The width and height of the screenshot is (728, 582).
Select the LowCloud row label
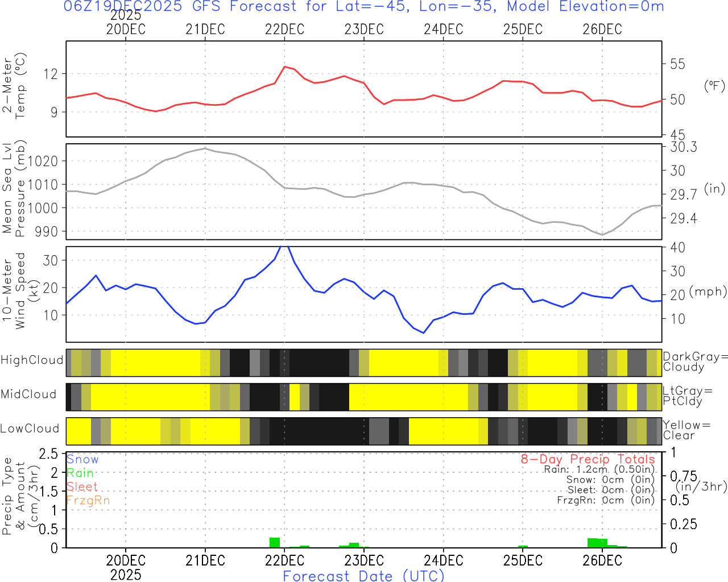30,429
